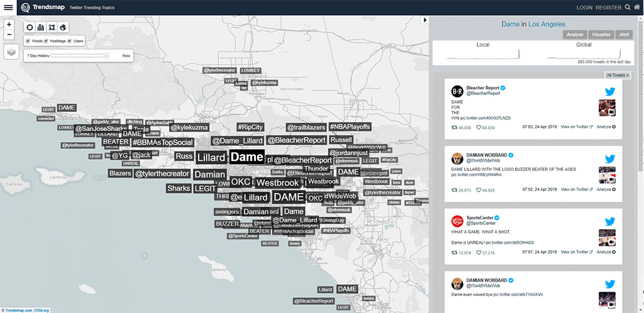The image size is (644, 313).
Task: Switch to the global globe view icon
Action: tap(63, 28)
